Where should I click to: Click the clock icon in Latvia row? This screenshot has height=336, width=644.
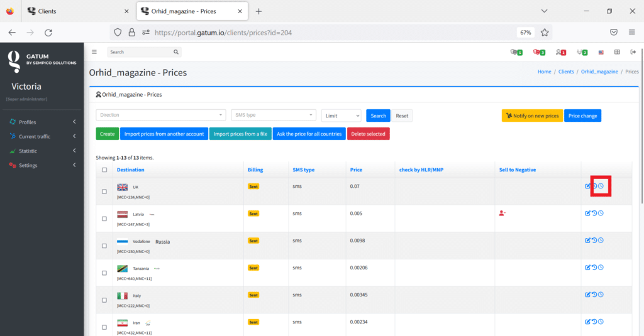(601, 214)
